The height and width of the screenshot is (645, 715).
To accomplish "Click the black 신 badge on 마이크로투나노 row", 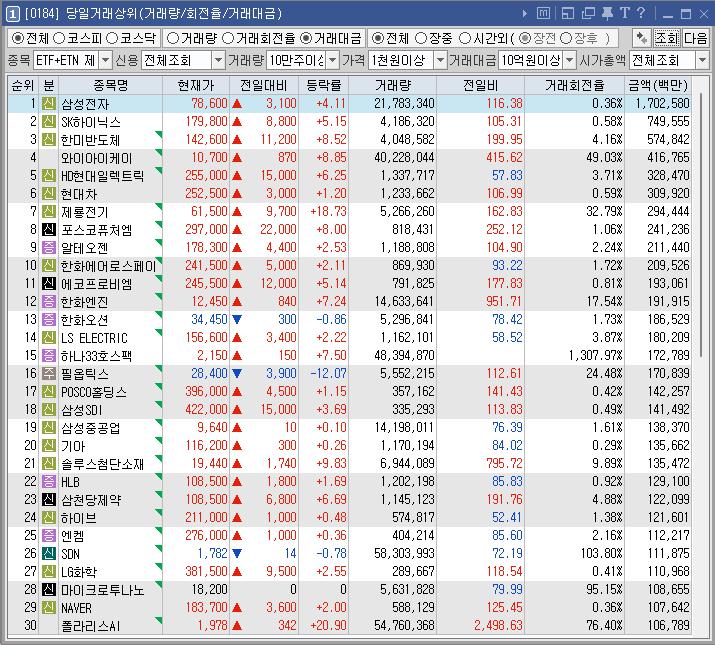I will pyautogui.click(x=49, y=589).
